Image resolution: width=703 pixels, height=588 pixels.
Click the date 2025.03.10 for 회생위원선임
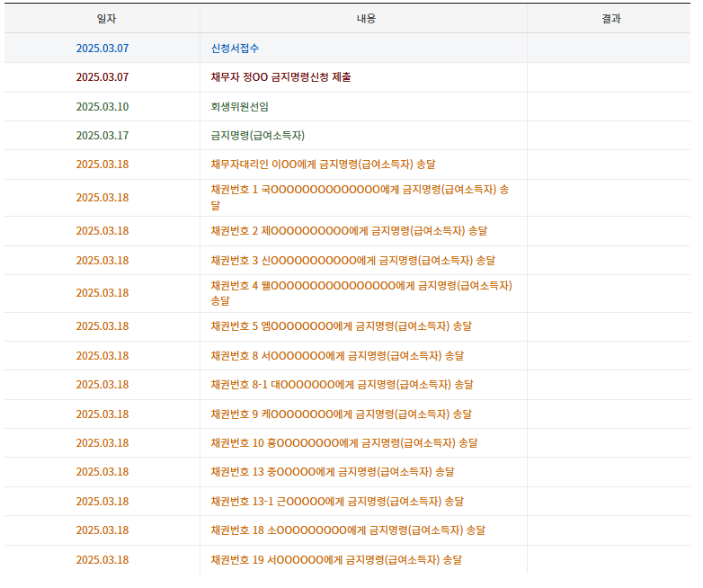[102, 107]
